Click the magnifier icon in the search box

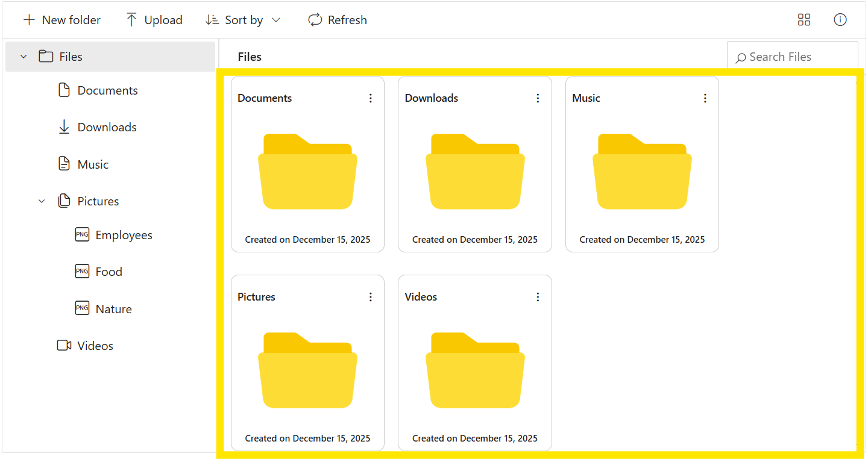pos(741,57)
